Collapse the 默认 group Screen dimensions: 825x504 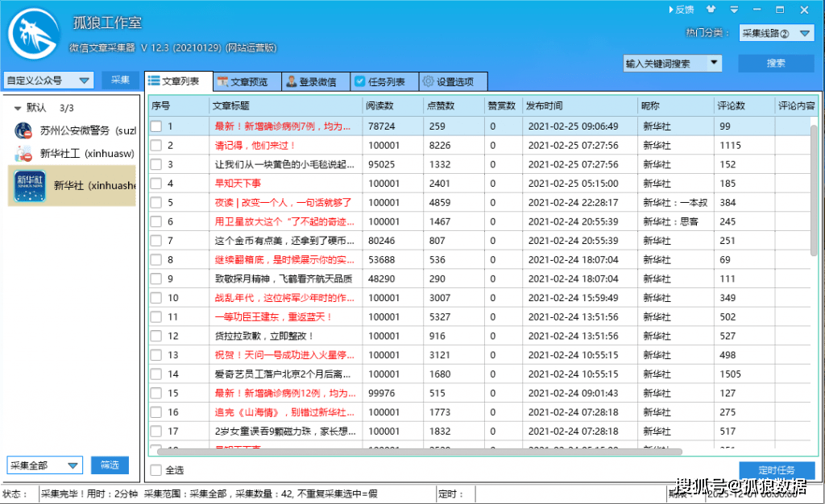18,108
